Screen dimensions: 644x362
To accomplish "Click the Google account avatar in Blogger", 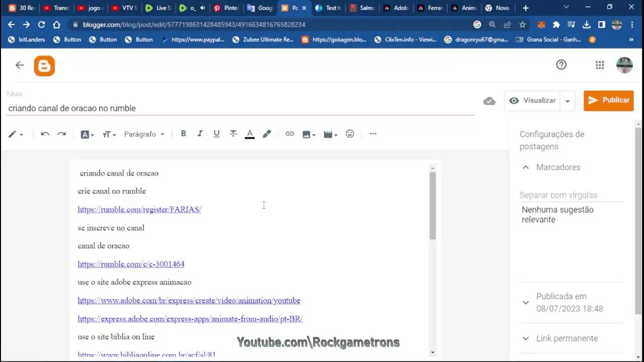I will tap(624, 65).
